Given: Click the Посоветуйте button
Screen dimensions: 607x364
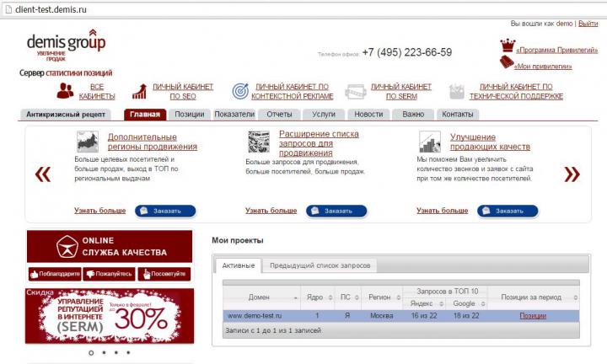Looking at the screenshot, I should [x=164, y=274].
